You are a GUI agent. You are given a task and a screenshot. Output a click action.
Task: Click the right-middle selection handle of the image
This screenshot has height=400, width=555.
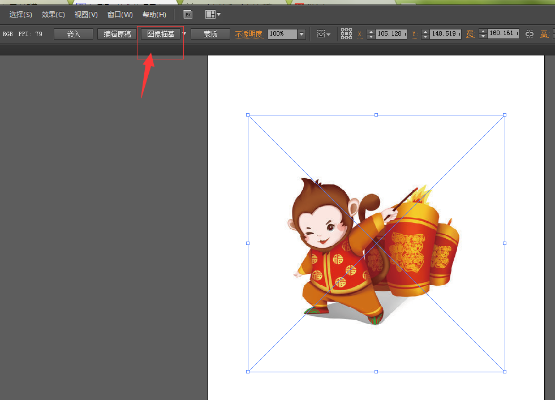point(504,243)
